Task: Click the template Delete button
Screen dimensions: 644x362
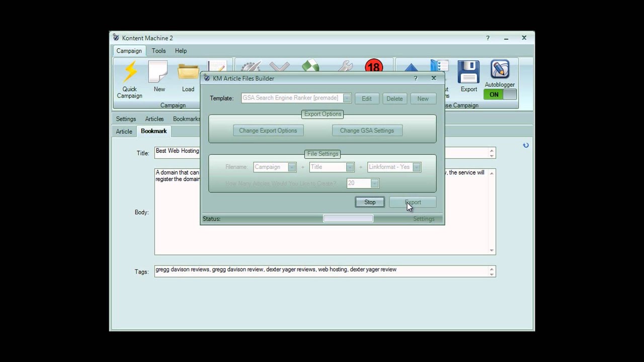Action: (x=394, y=99)
